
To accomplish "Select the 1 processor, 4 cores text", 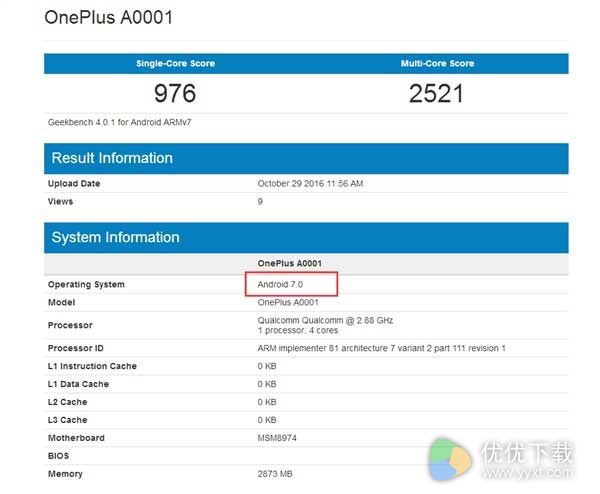I will coord(298,331).
